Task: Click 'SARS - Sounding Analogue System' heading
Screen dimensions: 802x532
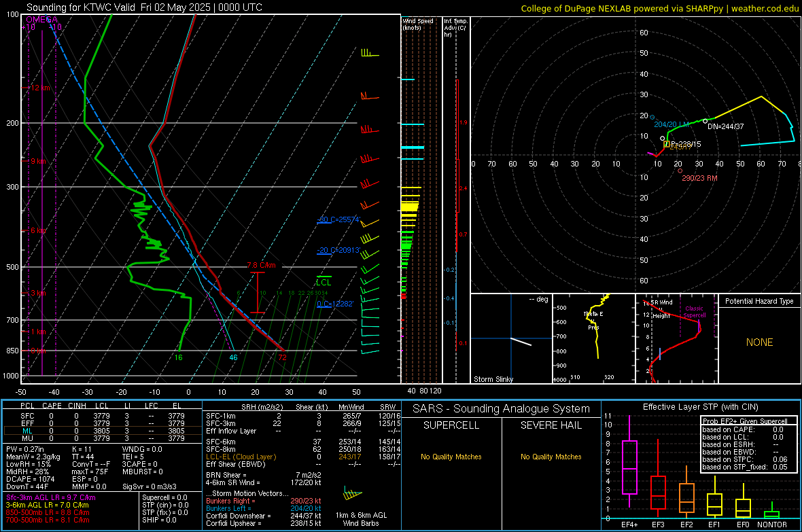Action: 501,409
